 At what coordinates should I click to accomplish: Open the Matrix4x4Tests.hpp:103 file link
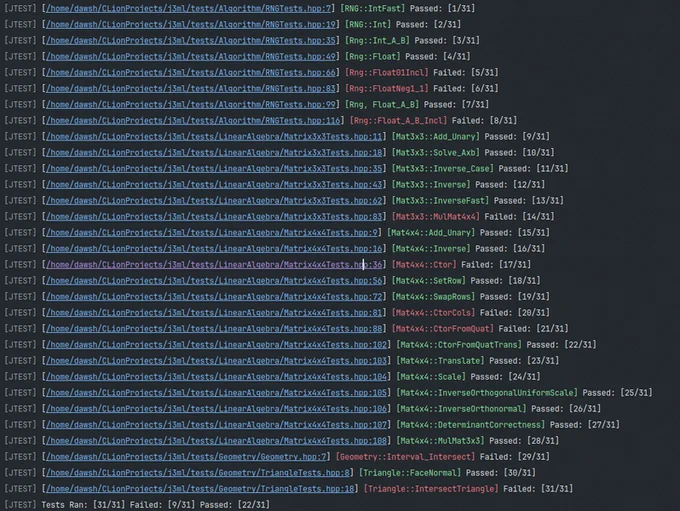click(217, 361)
